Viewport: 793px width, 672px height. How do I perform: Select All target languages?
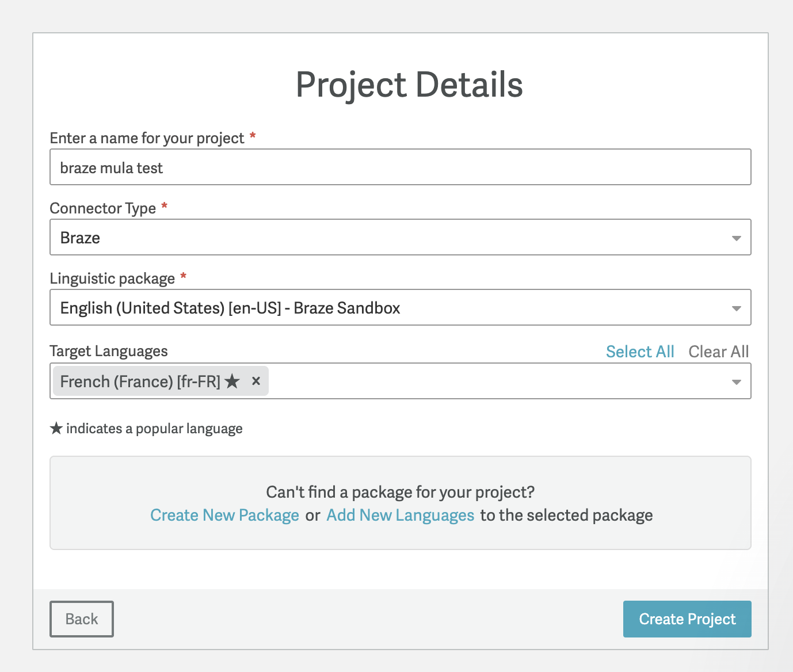point(640,352)
